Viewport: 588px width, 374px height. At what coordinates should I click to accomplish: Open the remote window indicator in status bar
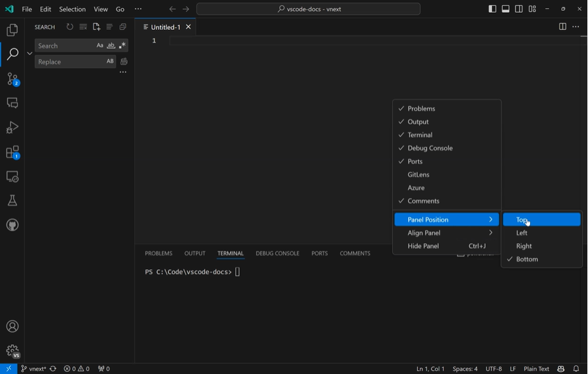pos(8,368)
